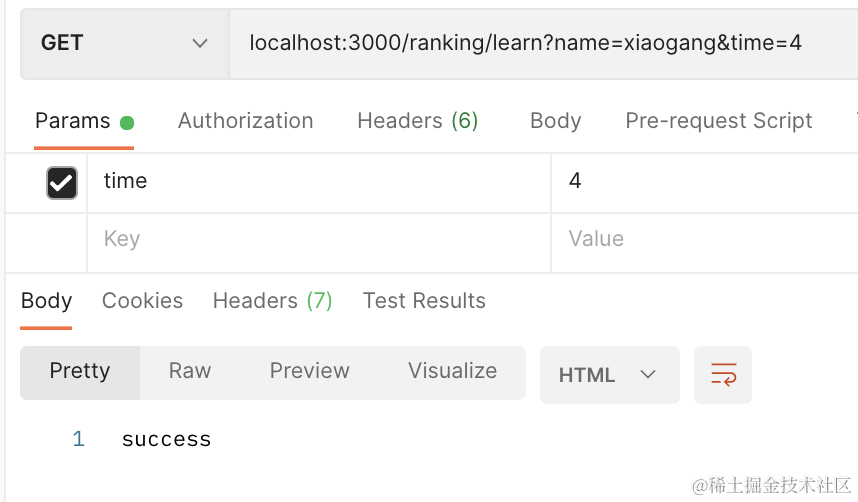This screenshot has width=858, height=502.
Task: Click the wrap lines icon
Action: click(x=723, y=375)
